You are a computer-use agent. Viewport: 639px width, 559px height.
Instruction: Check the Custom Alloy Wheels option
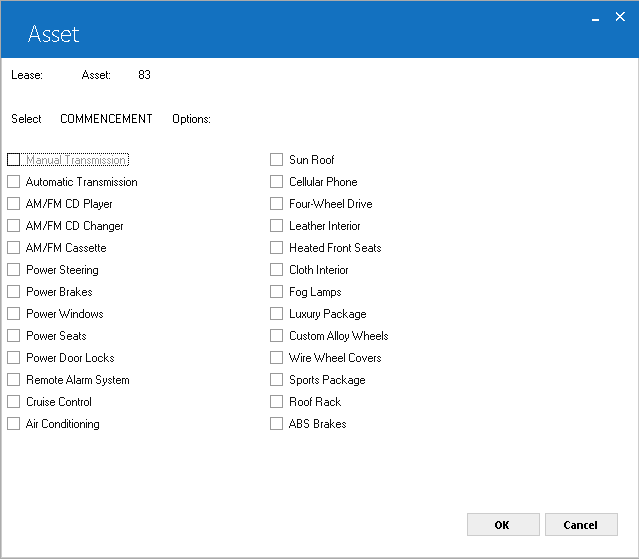click(x=276, y=336)
